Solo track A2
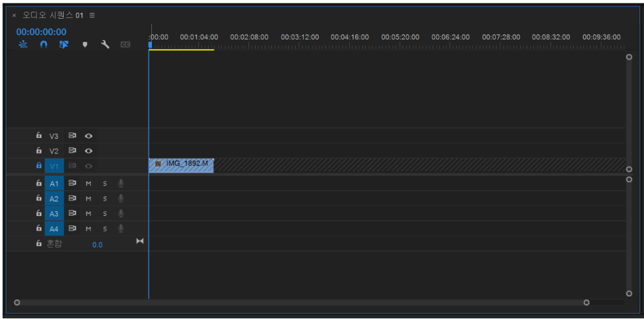 pos(105,198)
